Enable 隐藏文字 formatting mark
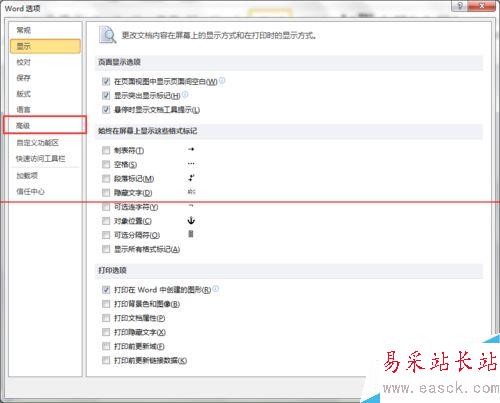The width and height of the screenshot is (500, 403). click(x=106, y=193)
